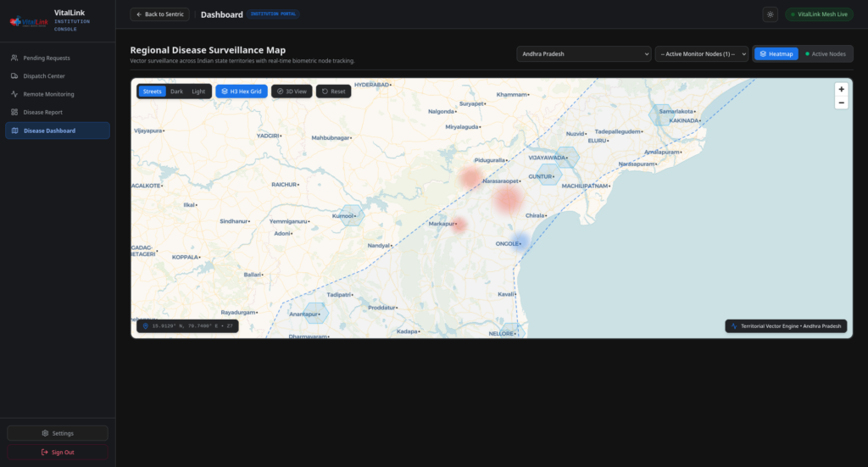
Task: Open the Settings button
Action: (x=58, y=433)
